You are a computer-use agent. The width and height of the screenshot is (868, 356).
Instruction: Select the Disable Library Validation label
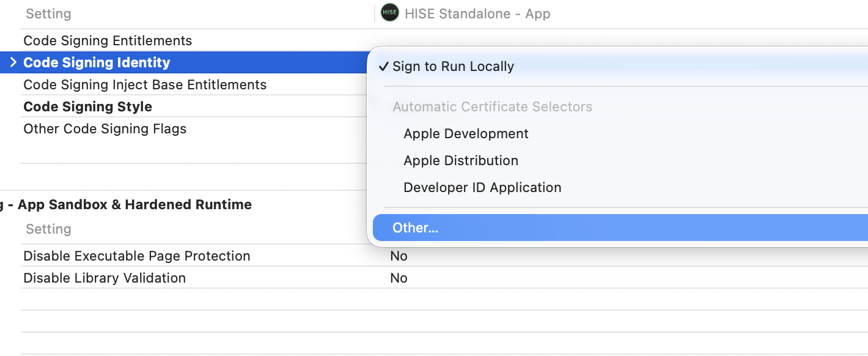click(x=104, y=278)
